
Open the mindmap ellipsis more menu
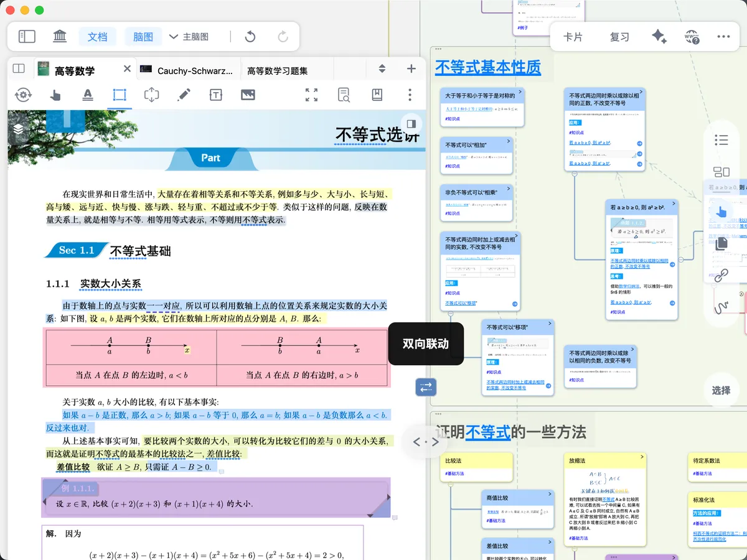pyautogui.click(x=723, y=37)
